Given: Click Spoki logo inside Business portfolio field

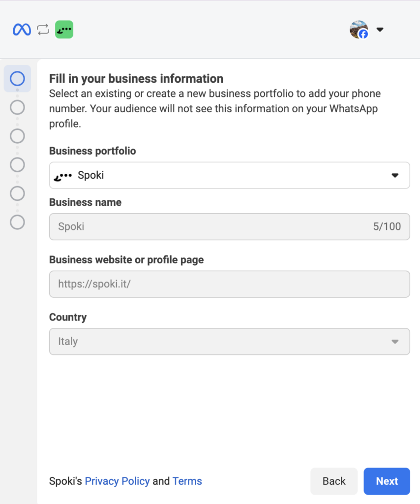Looking at the screenshot, I should [63, 175].
